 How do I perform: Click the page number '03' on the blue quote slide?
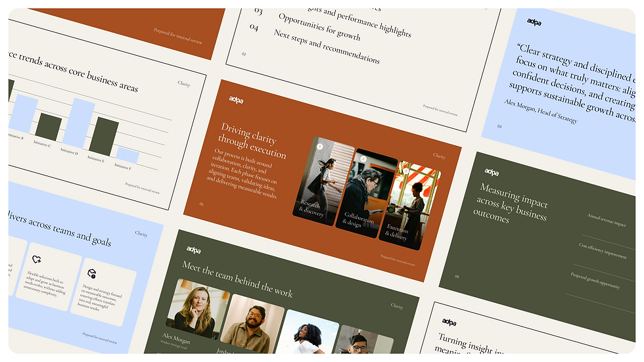point(499,126)
